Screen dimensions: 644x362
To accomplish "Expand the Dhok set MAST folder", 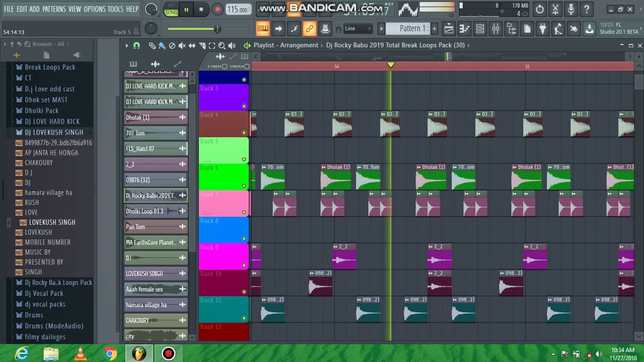I will click(46, 100).
